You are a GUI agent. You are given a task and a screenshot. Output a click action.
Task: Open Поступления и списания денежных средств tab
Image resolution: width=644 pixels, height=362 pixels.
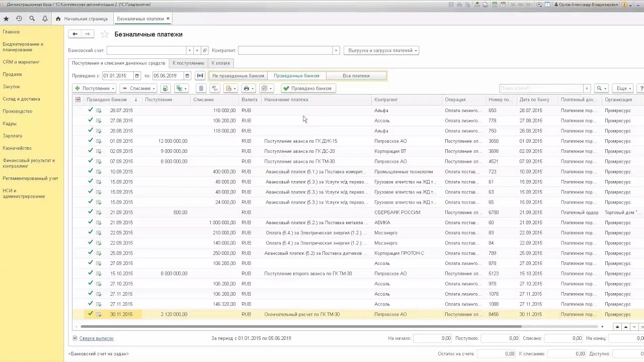point(118,63)
